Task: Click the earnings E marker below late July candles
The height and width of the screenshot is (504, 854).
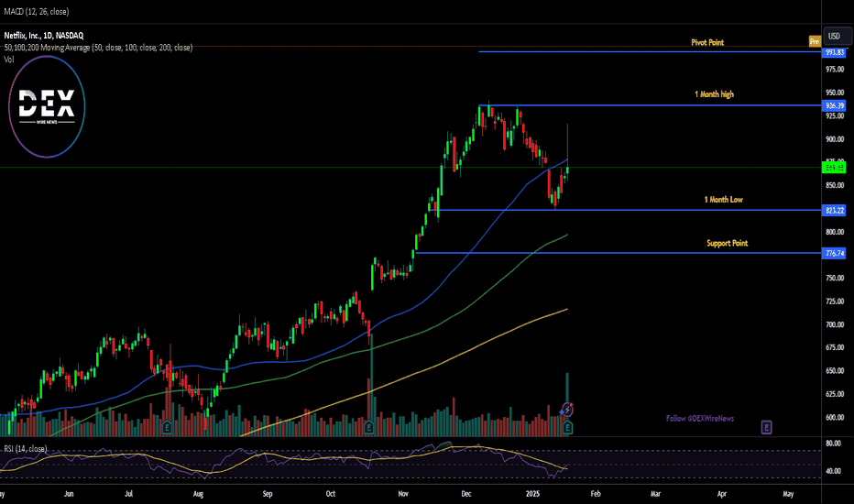Action: (167, 428)
